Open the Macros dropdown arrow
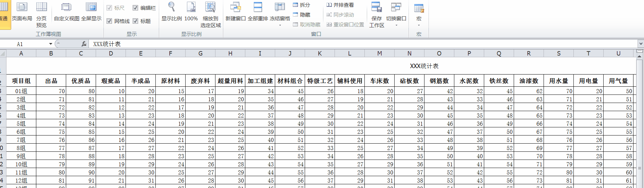Viewport: 644px width, 188px height. 419,26
